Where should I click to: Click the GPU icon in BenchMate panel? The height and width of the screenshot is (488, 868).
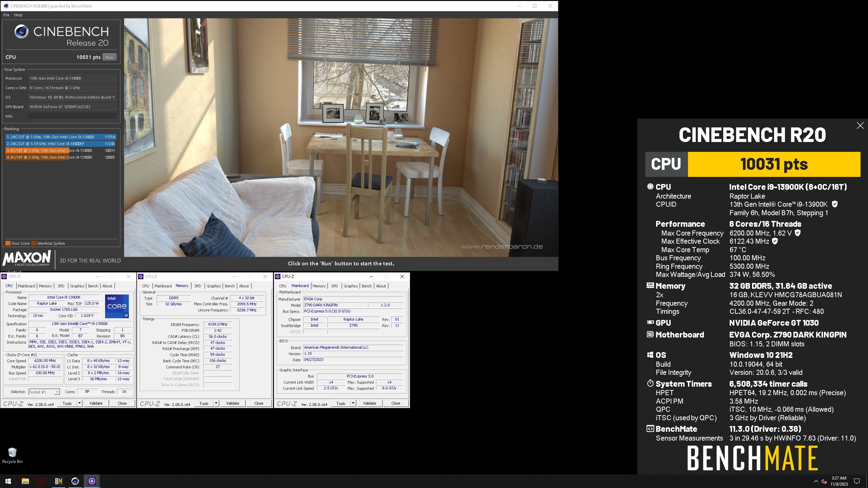650,322
